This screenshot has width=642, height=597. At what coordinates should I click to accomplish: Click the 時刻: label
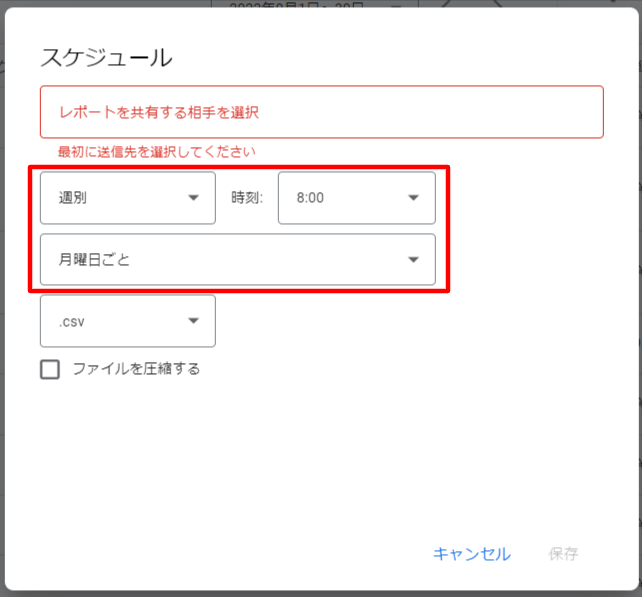247,198
